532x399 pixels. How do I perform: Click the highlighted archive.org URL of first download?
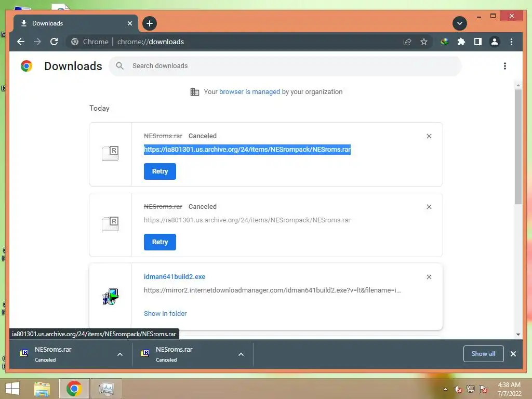[x=247, y=149]
